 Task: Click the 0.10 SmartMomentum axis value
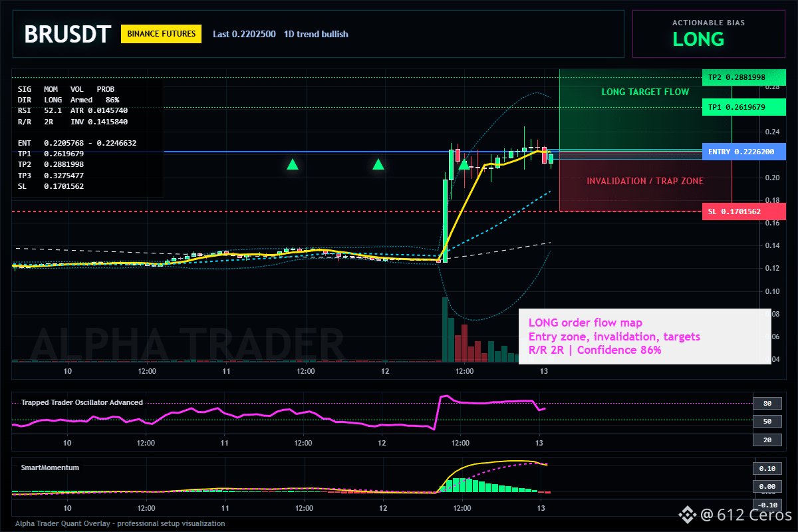766,468
